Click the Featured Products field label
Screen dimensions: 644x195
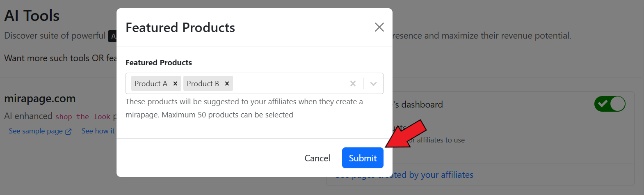[x=159, y=62]
